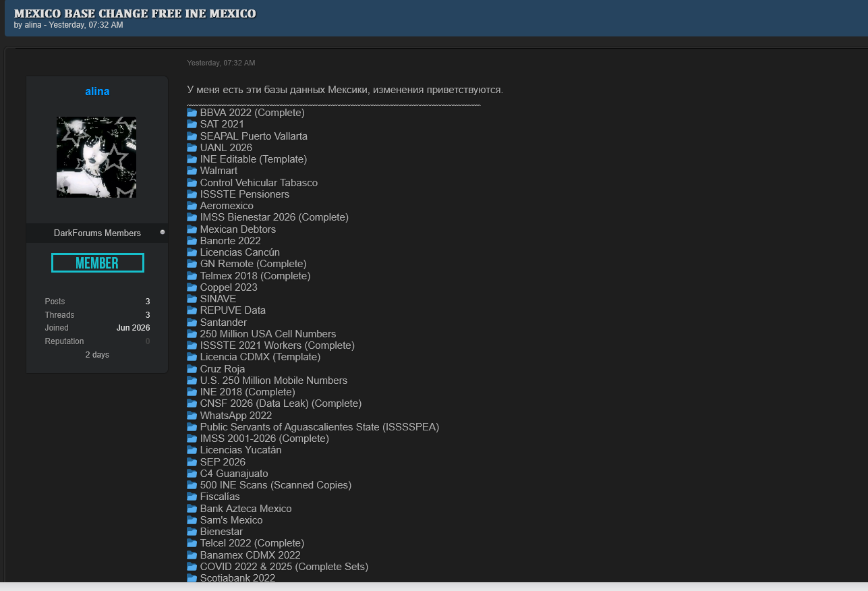Click the Posts count row
This screenshot has width=868, height=591.
click(x=97, y=302)
